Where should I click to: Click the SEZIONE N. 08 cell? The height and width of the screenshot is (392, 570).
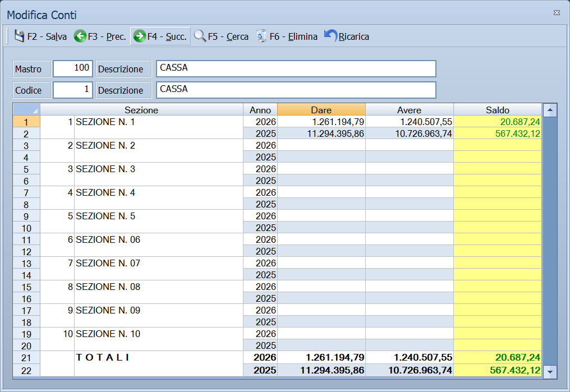(159, 292)
